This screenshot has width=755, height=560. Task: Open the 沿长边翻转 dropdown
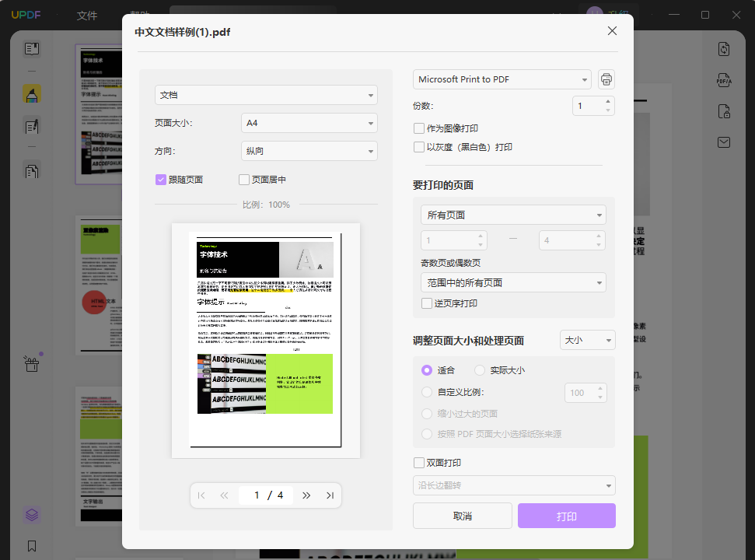tap(513, 485)
